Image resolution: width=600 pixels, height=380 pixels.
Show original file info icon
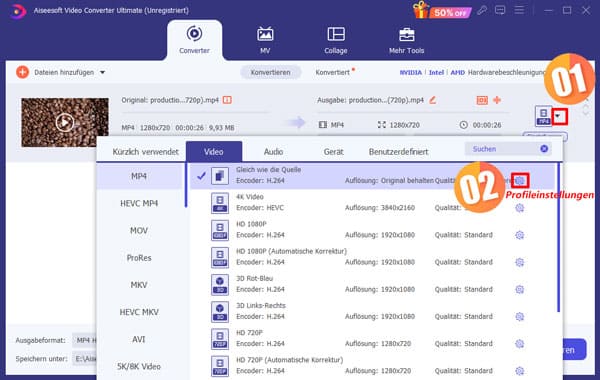tap(227, 100)
